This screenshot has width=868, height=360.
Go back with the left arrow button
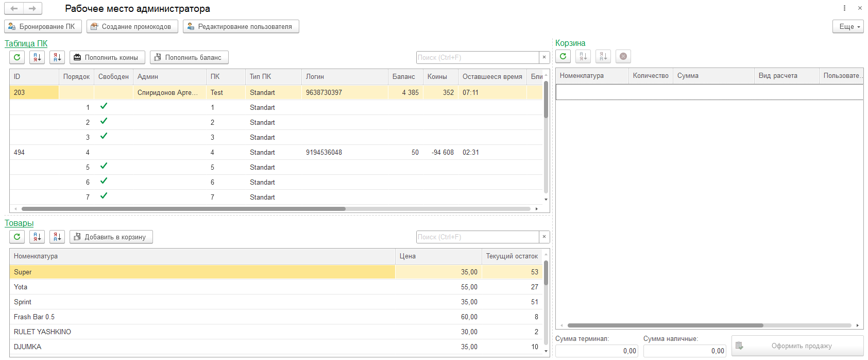[14, 8]
